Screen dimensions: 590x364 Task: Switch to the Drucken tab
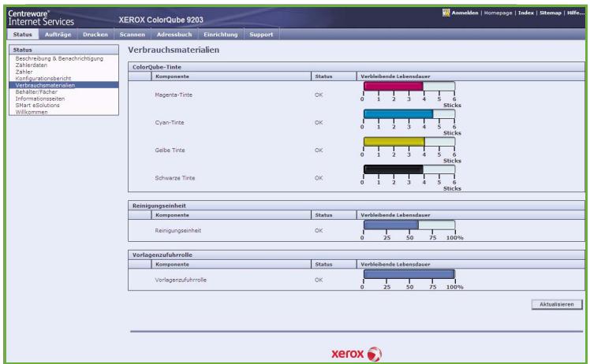pyautogui.click(x=95, y=34)
